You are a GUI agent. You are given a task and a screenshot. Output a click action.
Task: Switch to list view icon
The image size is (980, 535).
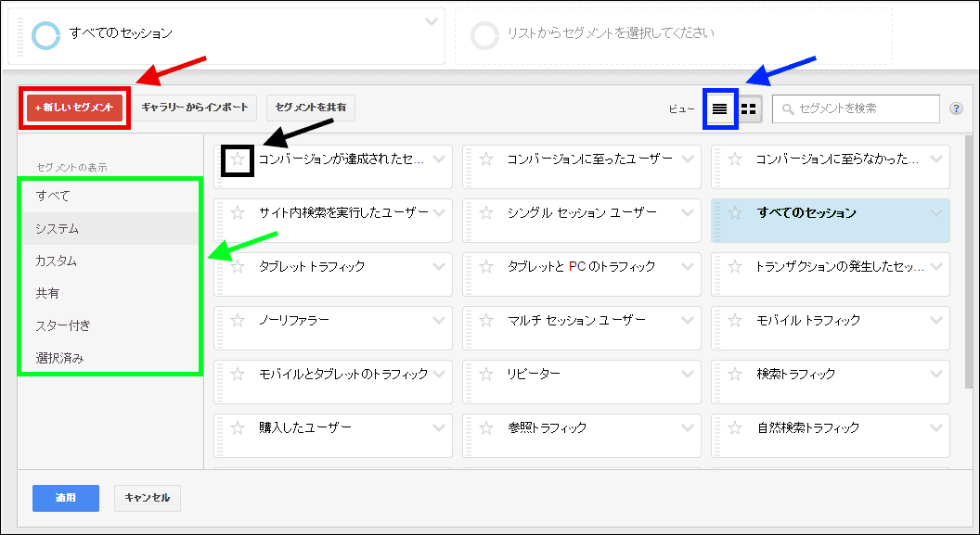tap(719, 108)
